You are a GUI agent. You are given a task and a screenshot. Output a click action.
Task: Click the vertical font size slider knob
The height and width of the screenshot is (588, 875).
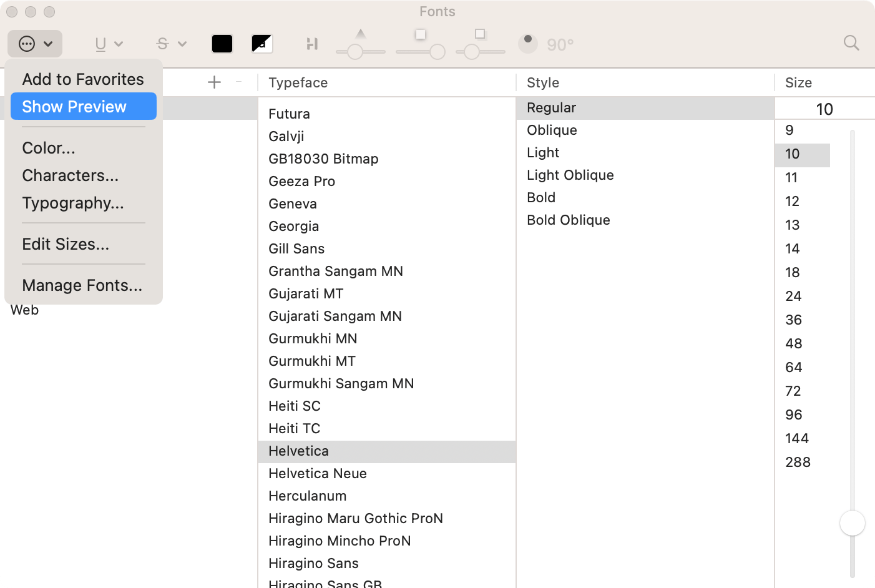coord(853,523)
